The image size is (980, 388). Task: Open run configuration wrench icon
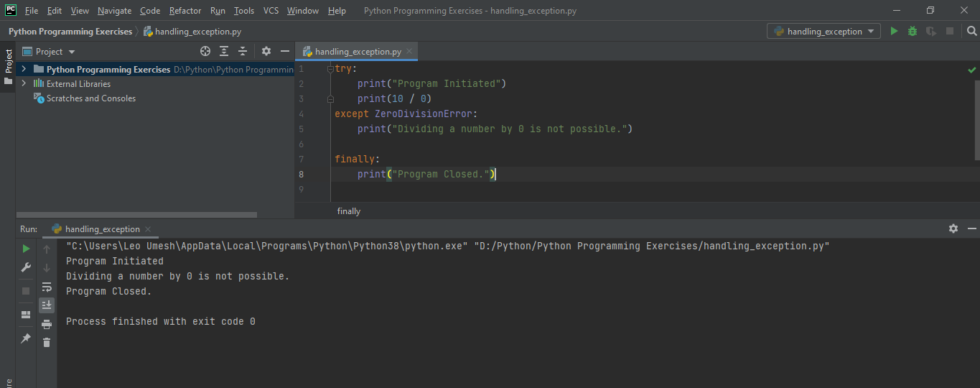(26, 267)
